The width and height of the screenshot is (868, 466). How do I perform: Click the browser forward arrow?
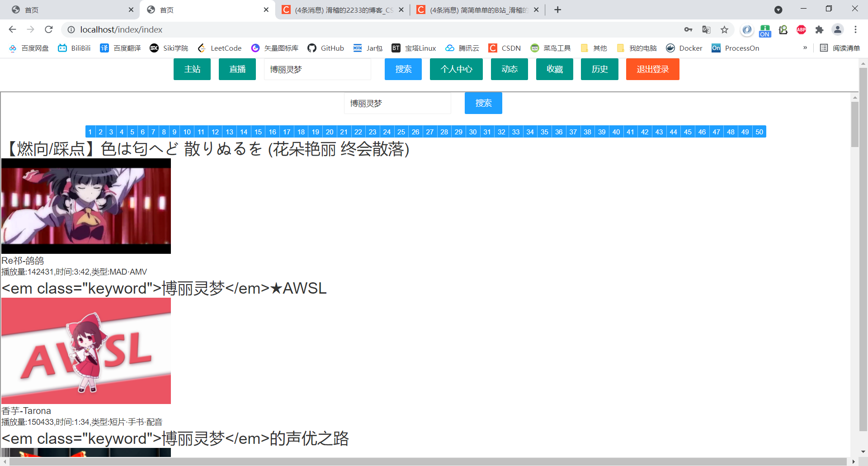30,29
